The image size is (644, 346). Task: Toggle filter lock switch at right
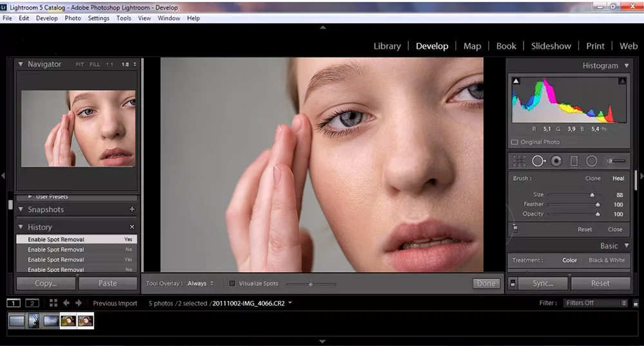tap(636, 304)
